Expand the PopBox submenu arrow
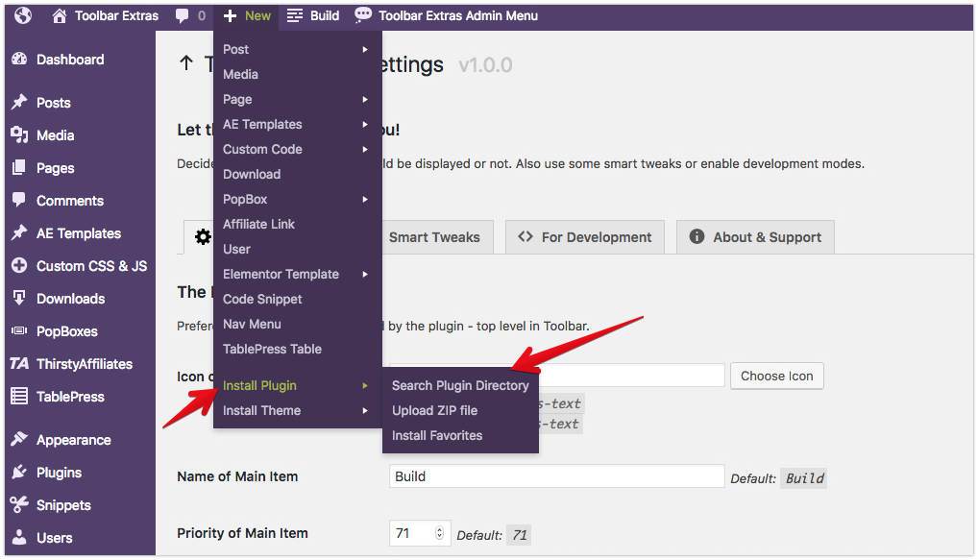The height and width of the screenshot is (560, 978). [365, 199]
